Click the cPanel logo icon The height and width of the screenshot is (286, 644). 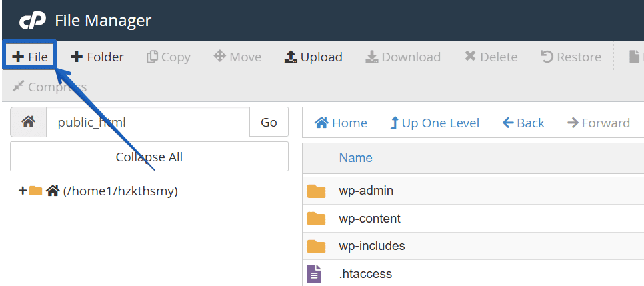click(x=31, y=21)
